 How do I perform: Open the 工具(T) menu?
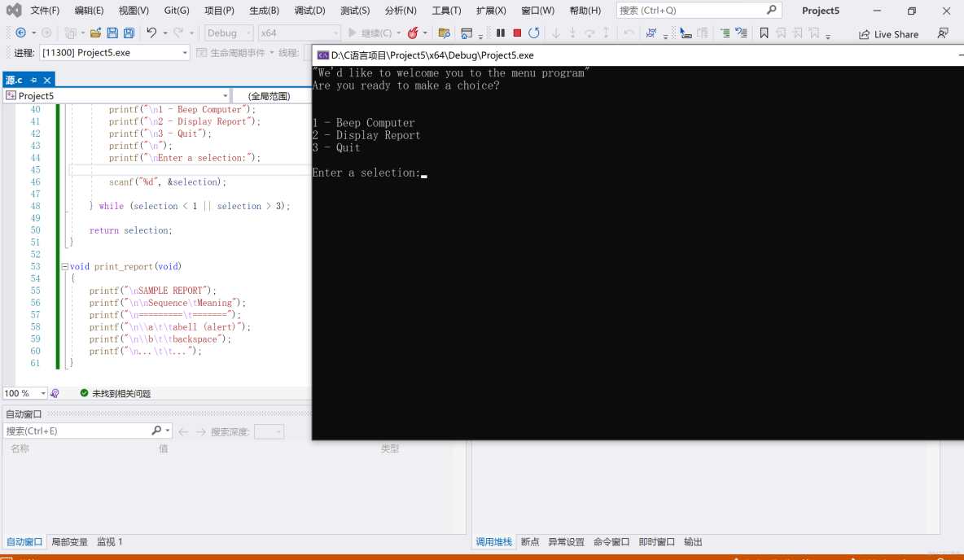pos(446,11)
